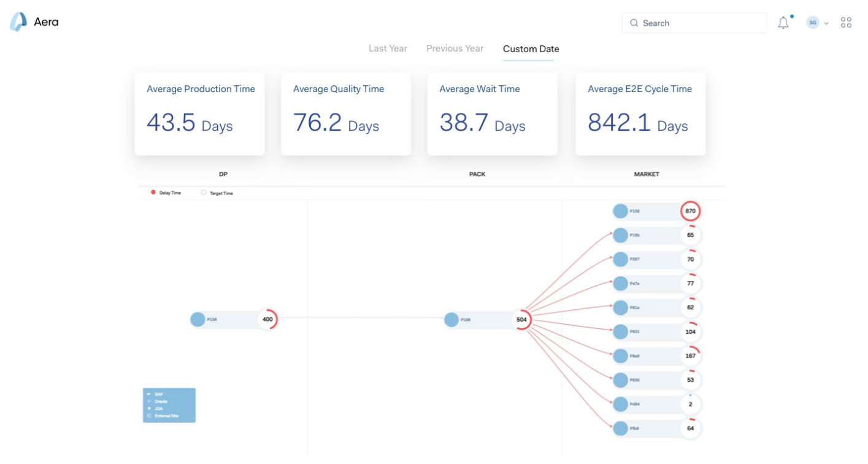
Task: Toggle the Target Time legend marker
Action: click(x=204, y=193)
